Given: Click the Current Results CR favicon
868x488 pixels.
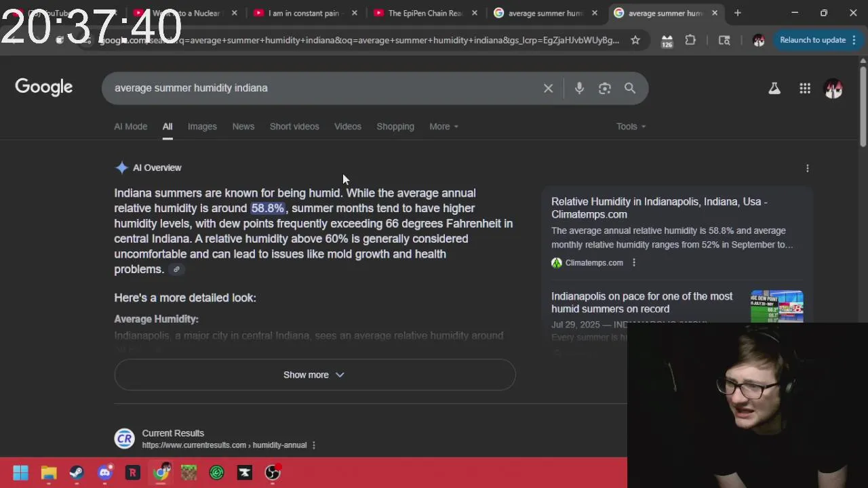Looking at the screenshot, I should (124, 439).
